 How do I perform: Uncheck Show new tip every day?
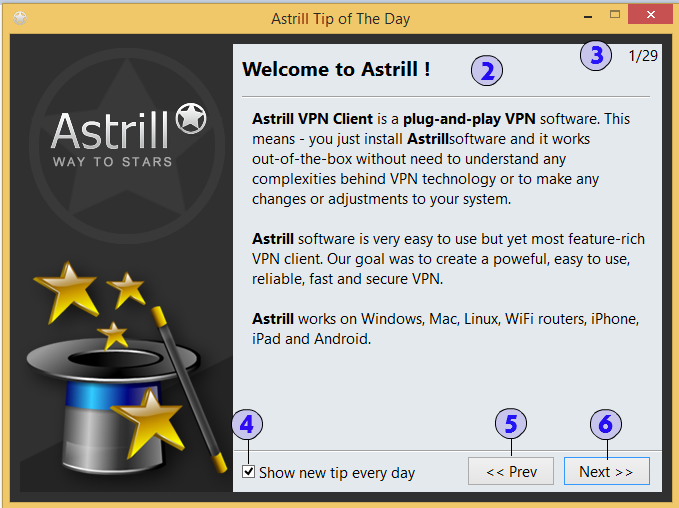coord(248,472)
